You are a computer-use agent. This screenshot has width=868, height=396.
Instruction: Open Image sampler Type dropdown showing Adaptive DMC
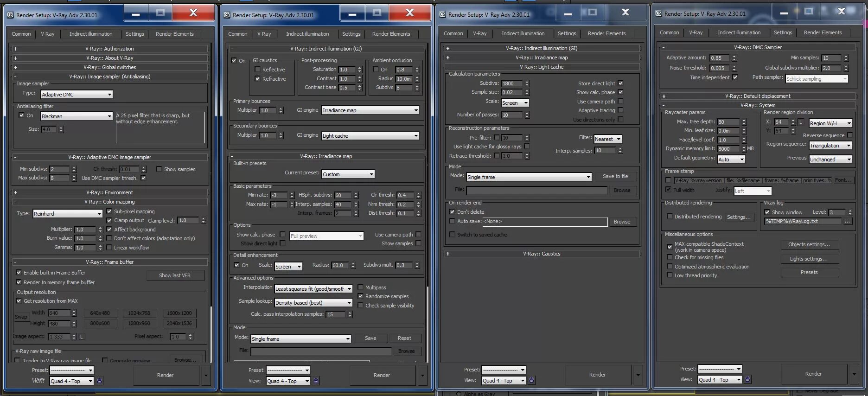[x=77, y=95]
